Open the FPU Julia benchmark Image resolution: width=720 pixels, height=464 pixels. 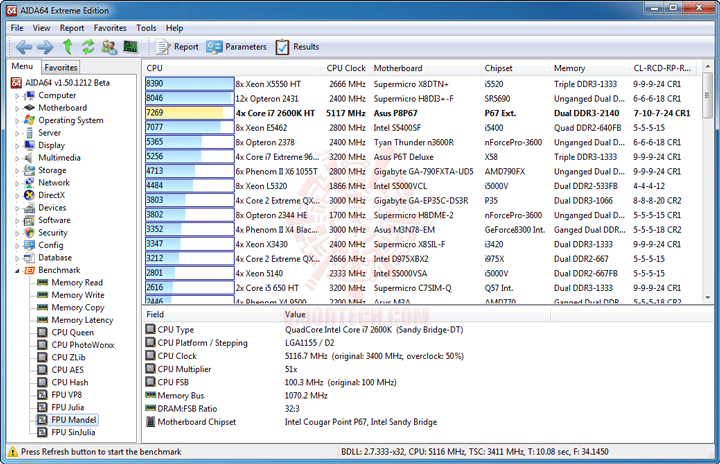point(68,407)
